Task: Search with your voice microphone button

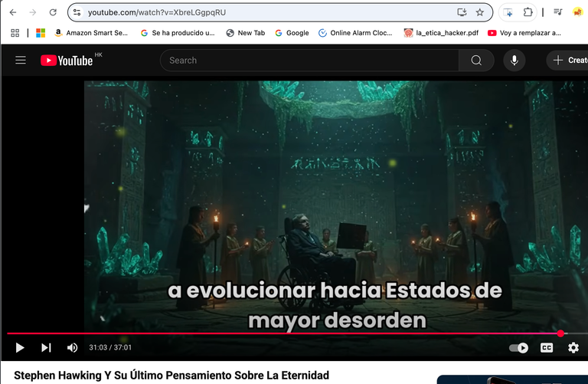Action: (514, 61)
